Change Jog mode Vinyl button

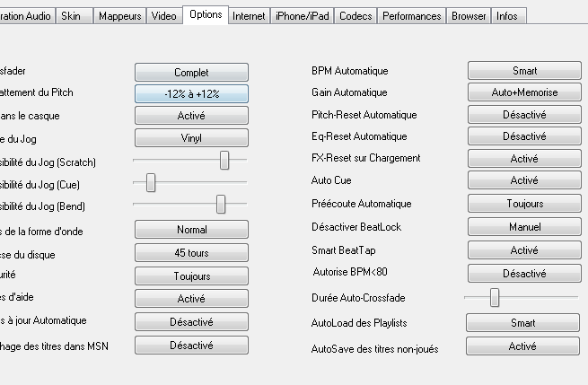tap(191, 137)
